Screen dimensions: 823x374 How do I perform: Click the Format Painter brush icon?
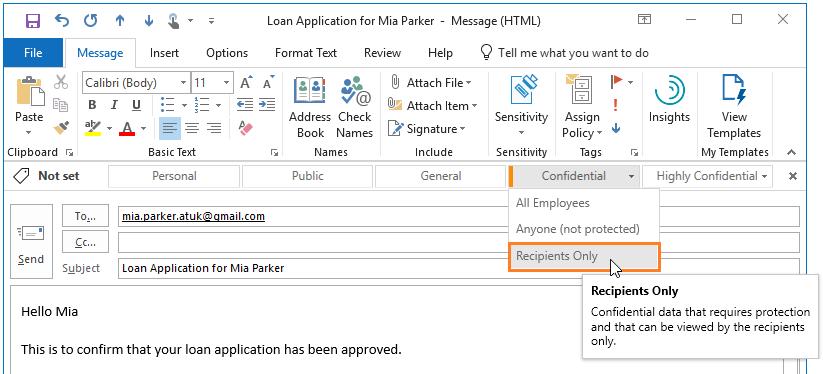point(61,127)
